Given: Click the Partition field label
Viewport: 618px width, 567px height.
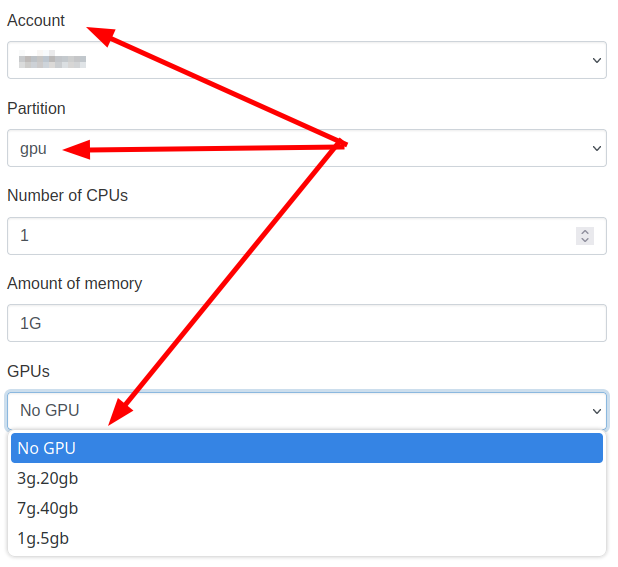Looking at the screenshot, I should click(x=36, y=108).
